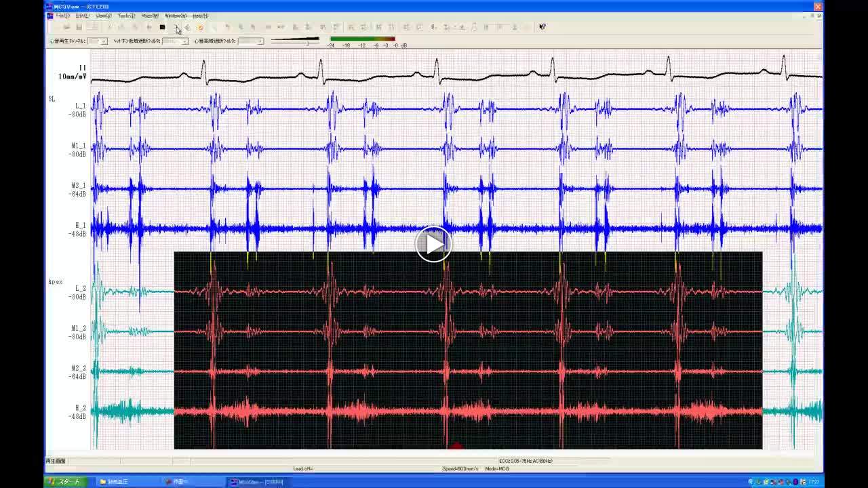Click the context help question mark icon

(x=542, y=27)
